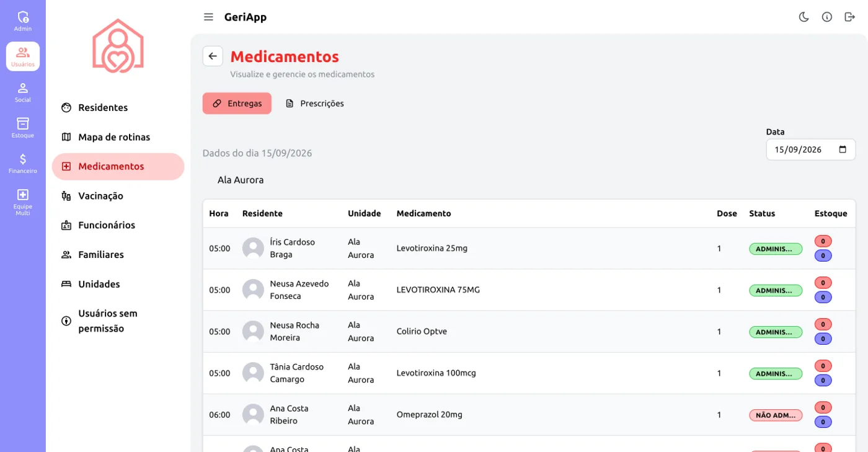
Task: Click the Hora column header
Action: pos(219,213)
